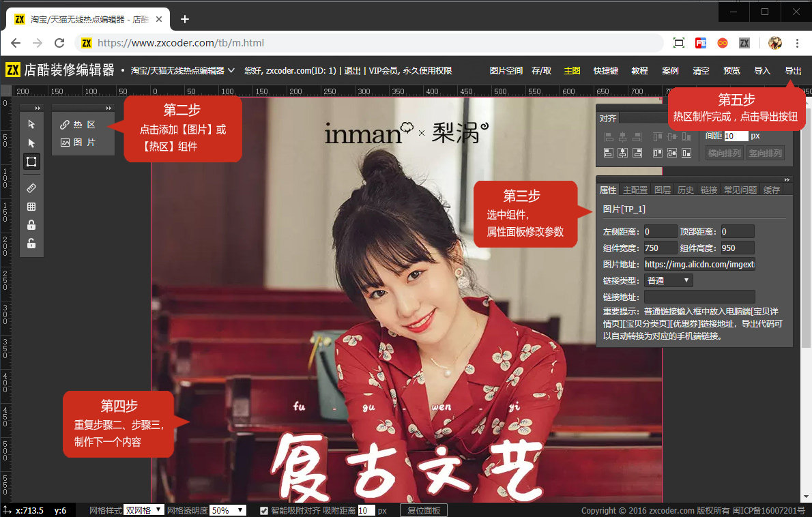Toggle 智能吸附对齐 checkbox
The image size is (812, 517).
pos(264,511)
